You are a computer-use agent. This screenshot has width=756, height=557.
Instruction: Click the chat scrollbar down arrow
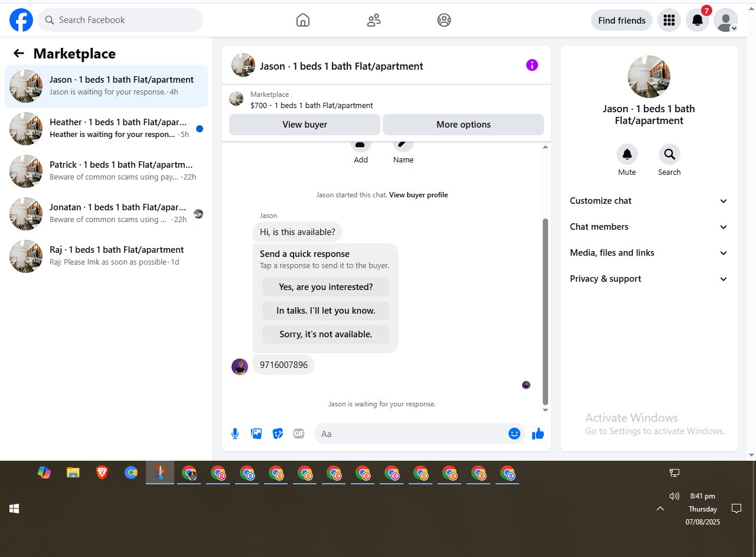pyautogui.click(x=545, y=410)
